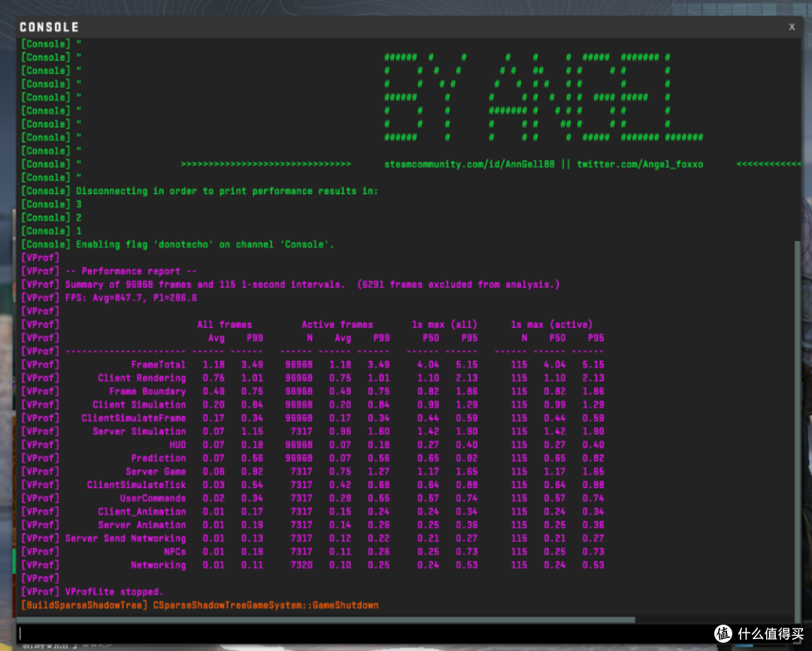
Task: Click the [BuildSparseShadowTree] tag
Action: point(84,605)
